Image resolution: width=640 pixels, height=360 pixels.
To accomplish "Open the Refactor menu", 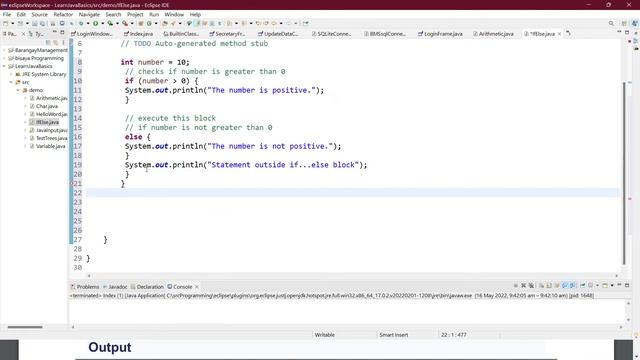I will [63, 14].
